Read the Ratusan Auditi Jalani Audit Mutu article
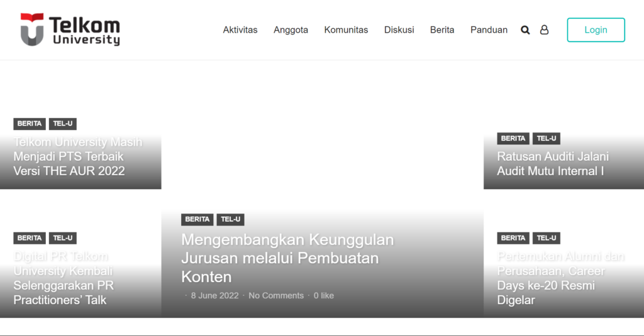This screenshot has width=644, height=336. pos(553,163)
